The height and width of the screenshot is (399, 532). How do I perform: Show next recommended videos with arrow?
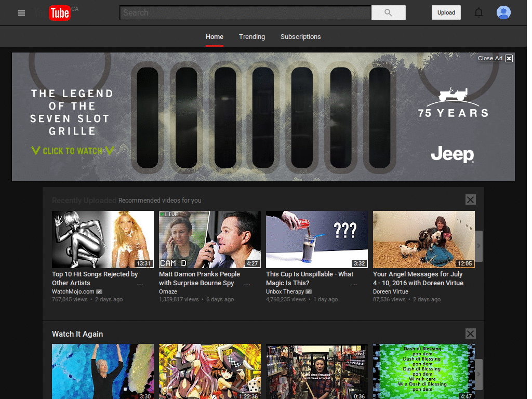[478, 246]
